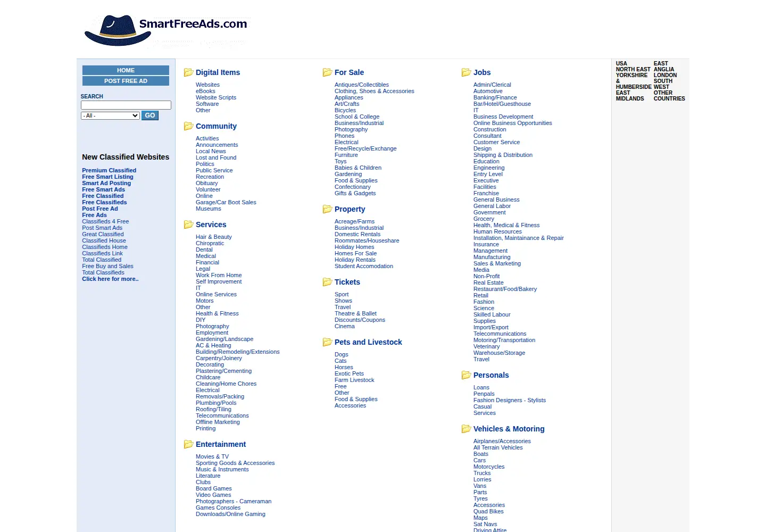Click the Entertainment folder icon
Screen dimensions: 766x532
[x=188, y=444]
